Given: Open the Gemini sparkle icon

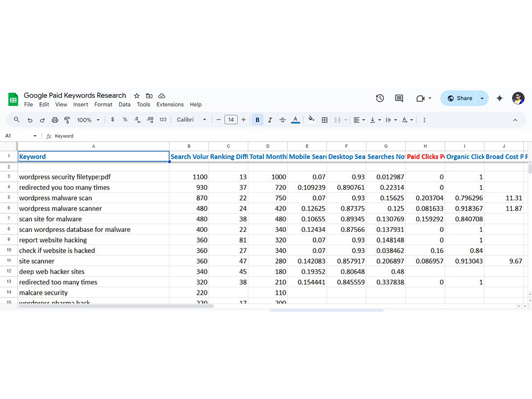Looking at the screenshot, I should (x=500, y=98).
